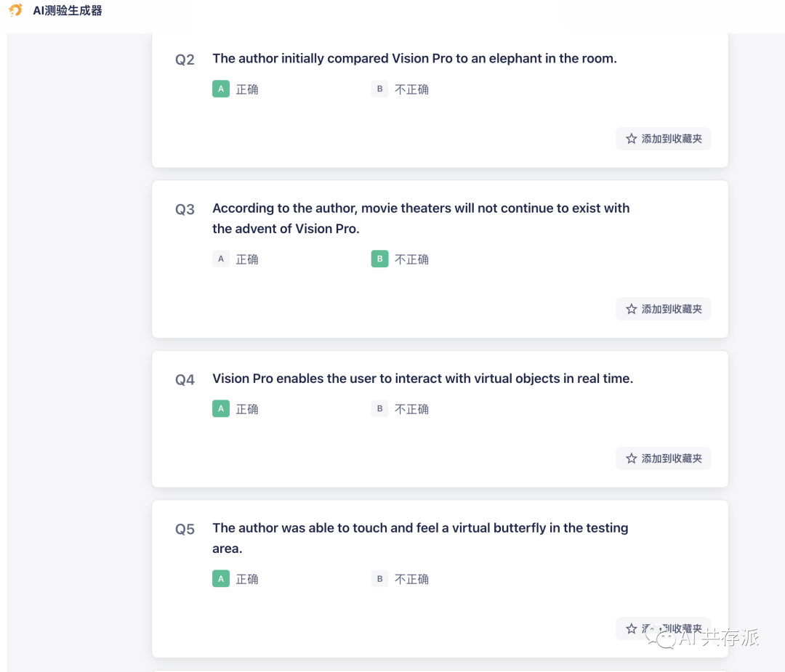Add question Q4 to favorites

click(x=663, y=458)
